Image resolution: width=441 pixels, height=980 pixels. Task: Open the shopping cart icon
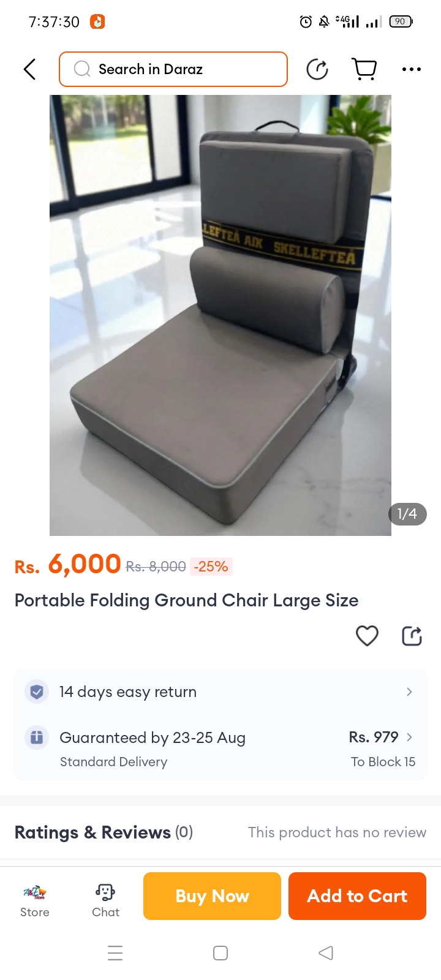pos(364,69)
